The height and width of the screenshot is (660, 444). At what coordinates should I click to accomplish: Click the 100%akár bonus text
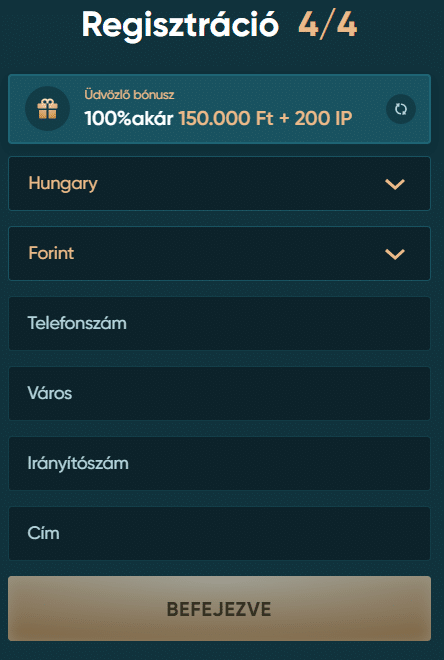click(129, 118)
